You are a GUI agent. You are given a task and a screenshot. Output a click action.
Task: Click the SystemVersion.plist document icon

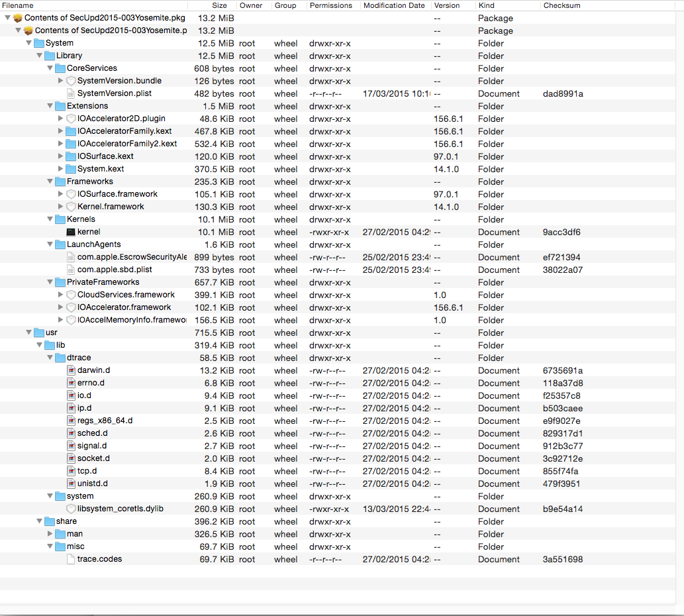tap(71, 93)
